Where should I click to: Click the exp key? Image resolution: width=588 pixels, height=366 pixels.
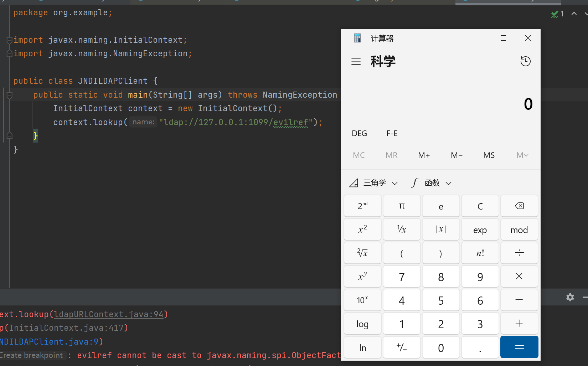(x=480, y=230)
